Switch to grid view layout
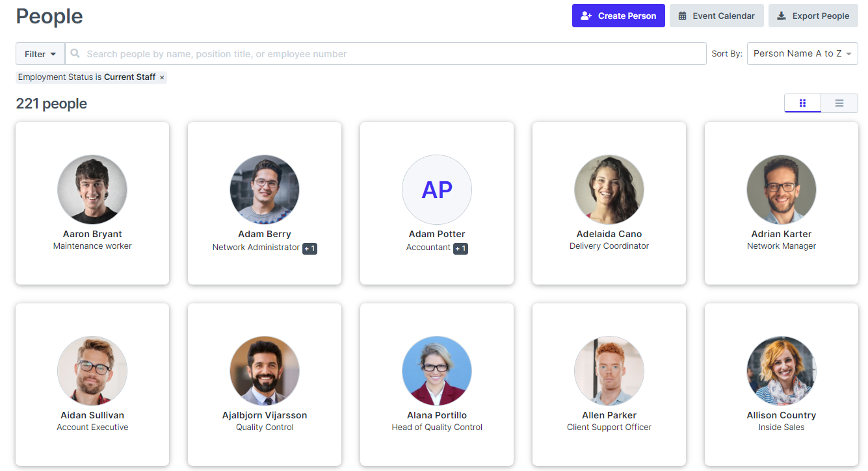This screenshot has width=868, height=471. pos(802,103)
